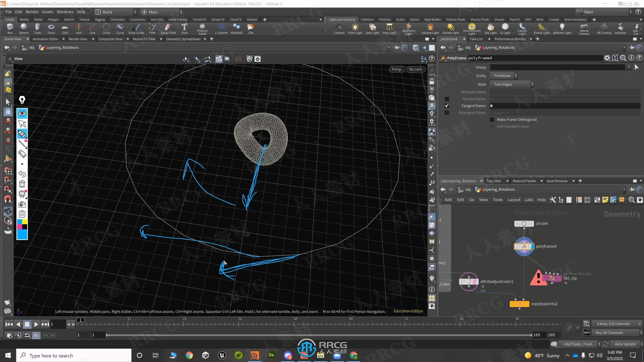Open the Group field dropdown arrow
The width and height of the screenshot is (644, 362).
click(x=629, y=67)
